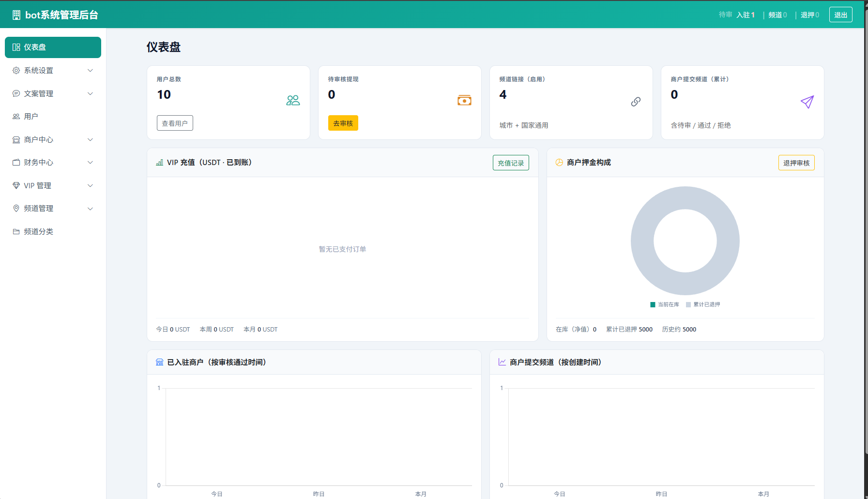The width and height of the screenshot is (868, 499).
Task: Click the pie chart icon beside 商户押金构成
Action: point(559,163)
